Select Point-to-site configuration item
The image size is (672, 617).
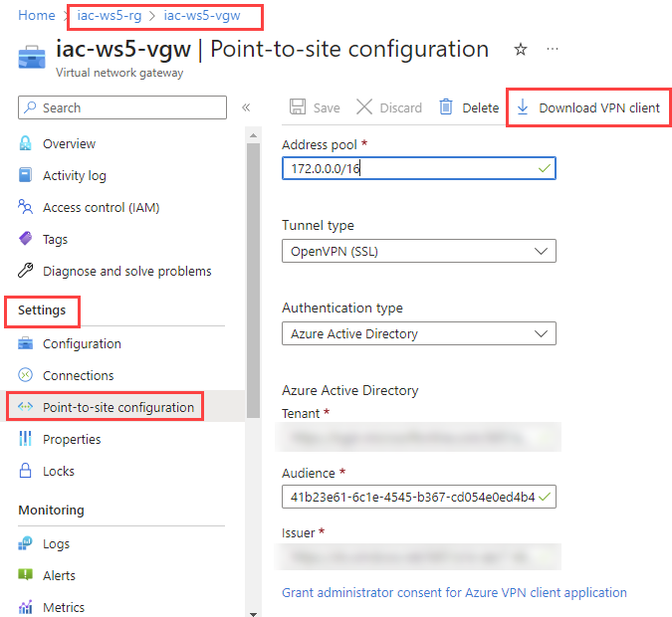point(118,407)
